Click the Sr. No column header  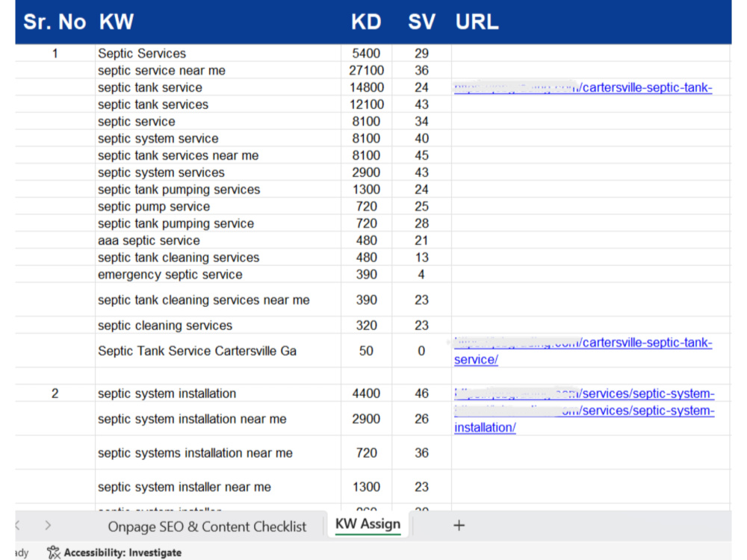click(x=55, y=22)
